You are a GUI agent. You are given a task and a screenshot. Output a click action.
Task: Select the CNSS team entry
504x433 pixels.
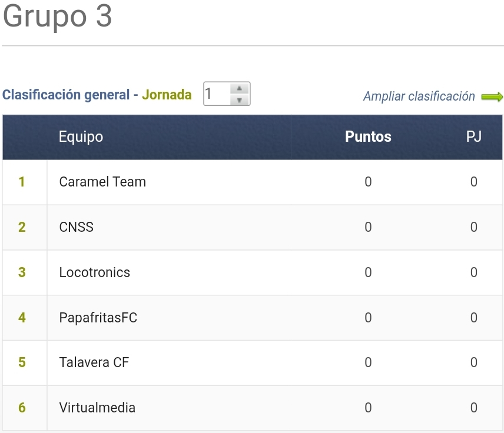coord(77,228)
